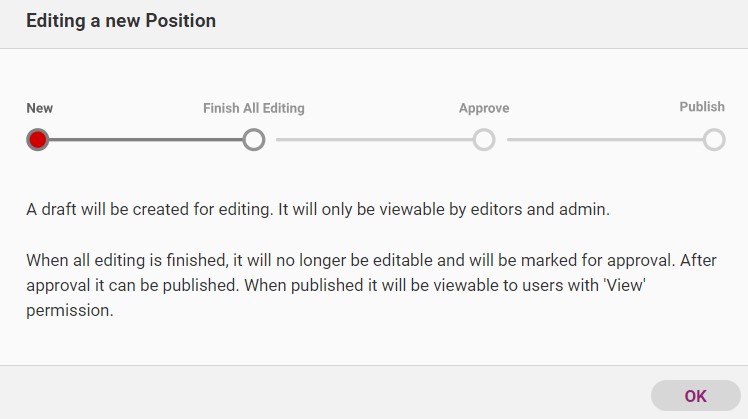Screen dimensions: 748x419
Task: Select the "Approve" stage label
Action: pyautogui.click(x=484, y=108)
